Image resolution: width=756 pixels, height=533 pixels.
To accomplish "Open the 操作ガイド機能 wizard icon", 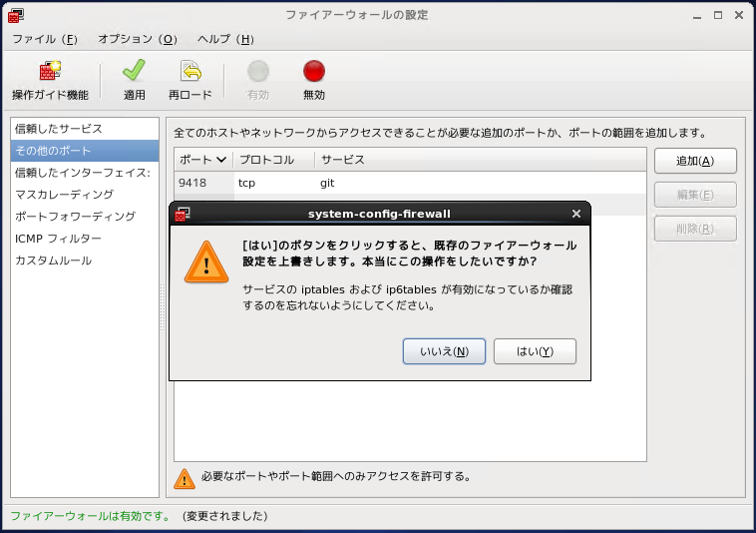I will [x=50, y=71].
